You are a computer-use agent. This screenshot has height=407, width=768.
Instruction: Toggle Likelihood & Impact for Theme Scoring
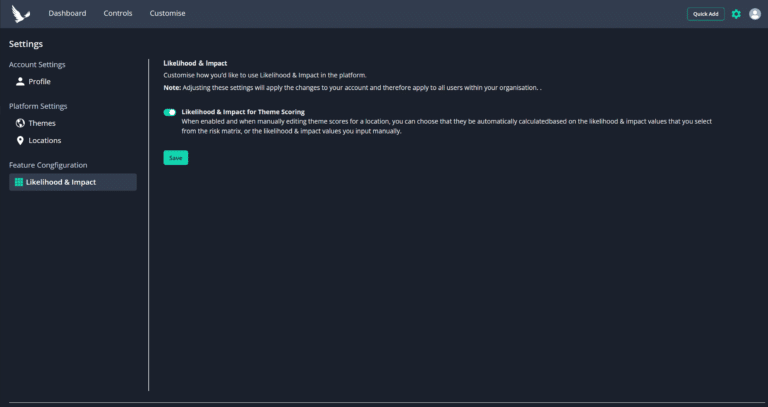pyautogui.click(x=169, y=112)
